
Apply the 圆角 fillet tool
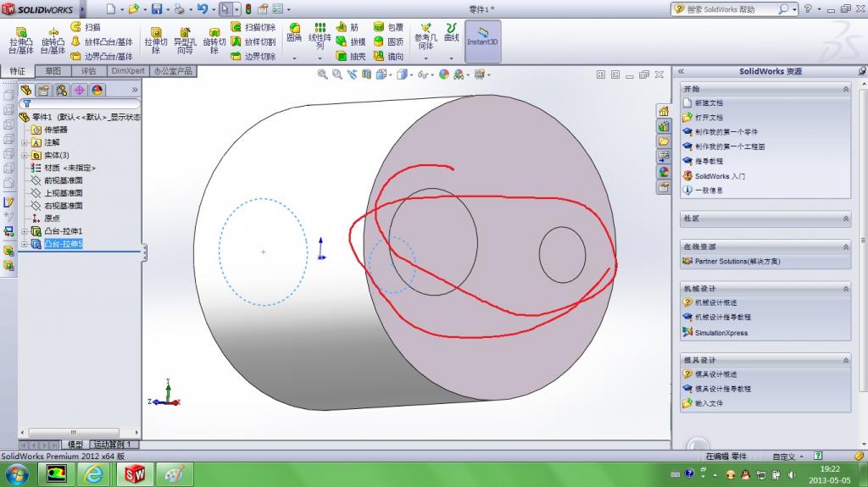coord(294,33)
